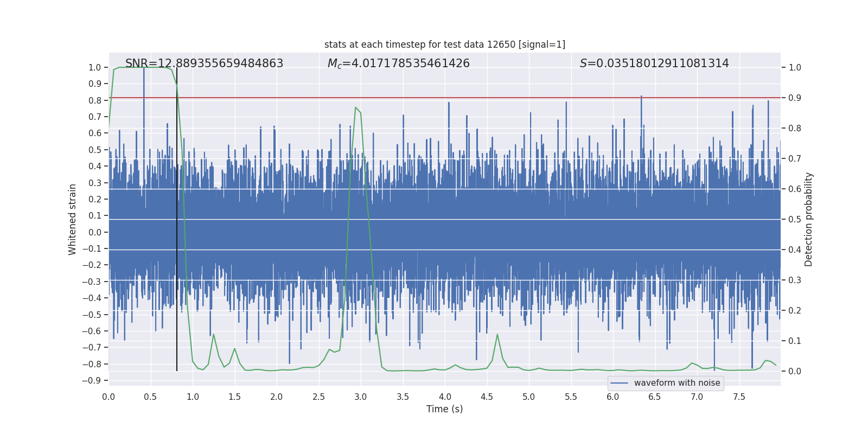
Task: Click the 4.0 tick on the time axis
Action: pyautogui.click(x=445, y=397)
